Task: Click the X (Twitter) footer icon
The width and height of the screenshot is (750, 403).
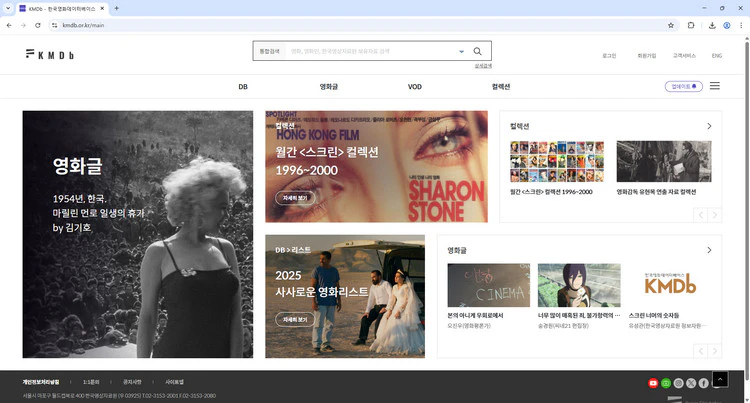Action: (691, 383)
